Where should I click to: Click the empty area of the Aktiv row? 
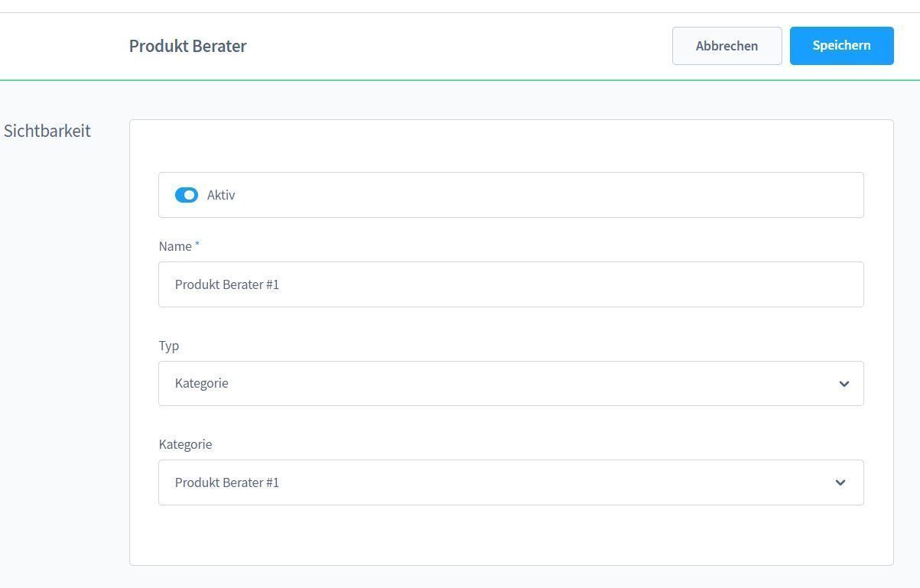pos(535,195)
